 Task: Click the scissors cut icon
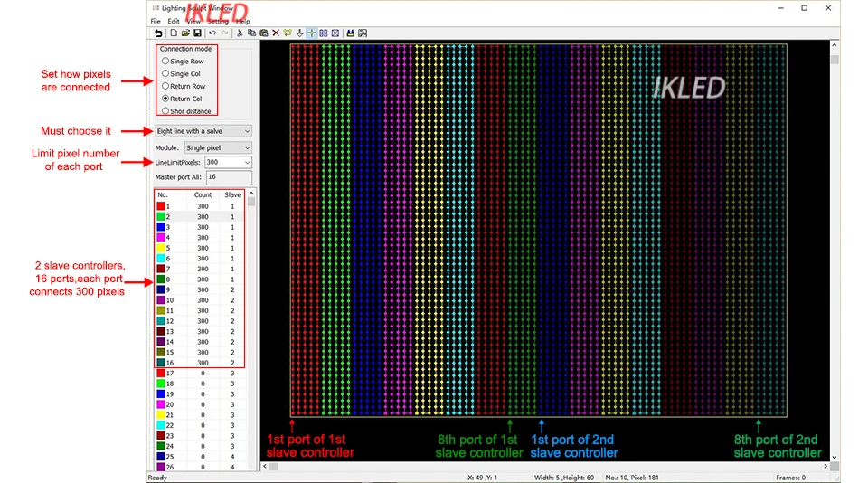(240, 33)
